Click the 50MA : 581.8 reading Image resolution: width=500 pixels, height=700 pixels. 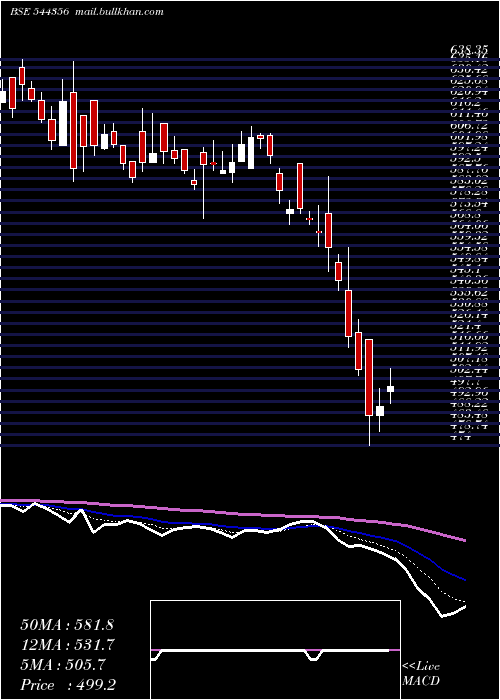[x=65, y=625]
